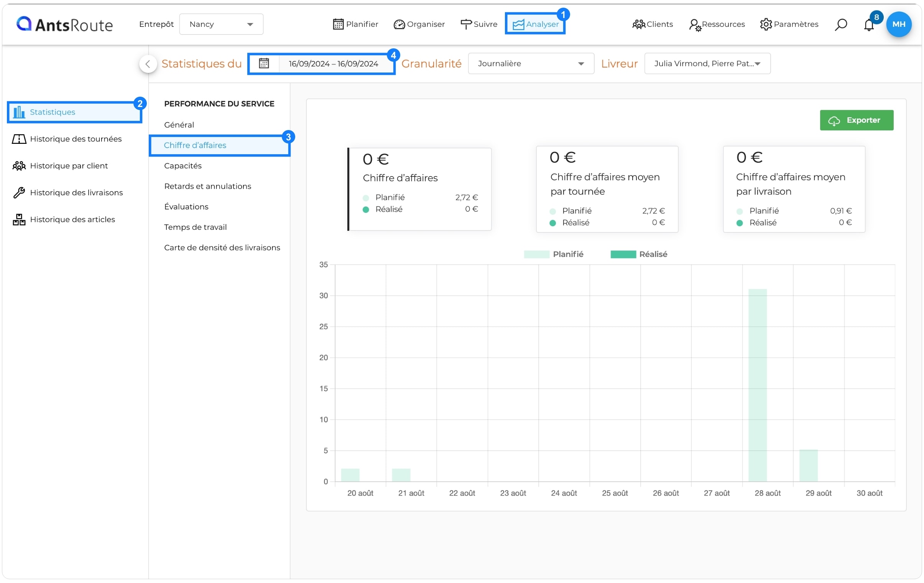Screen dimensions: 924x583
Task: Click the 29 août planned bar
Action: (x=808, y=466)
